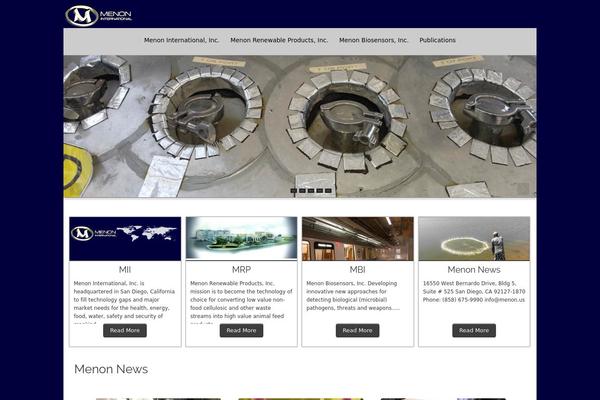Click Read More under the Menon News card
This screenshot has width=600, height=400.
(x=474, y=330)
